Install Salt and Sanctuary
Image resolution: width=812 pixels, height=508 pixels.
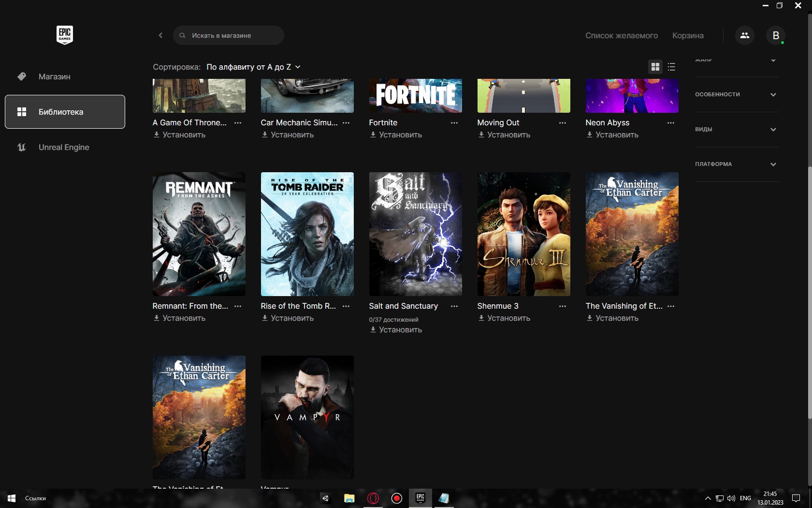tap(396, 330)
